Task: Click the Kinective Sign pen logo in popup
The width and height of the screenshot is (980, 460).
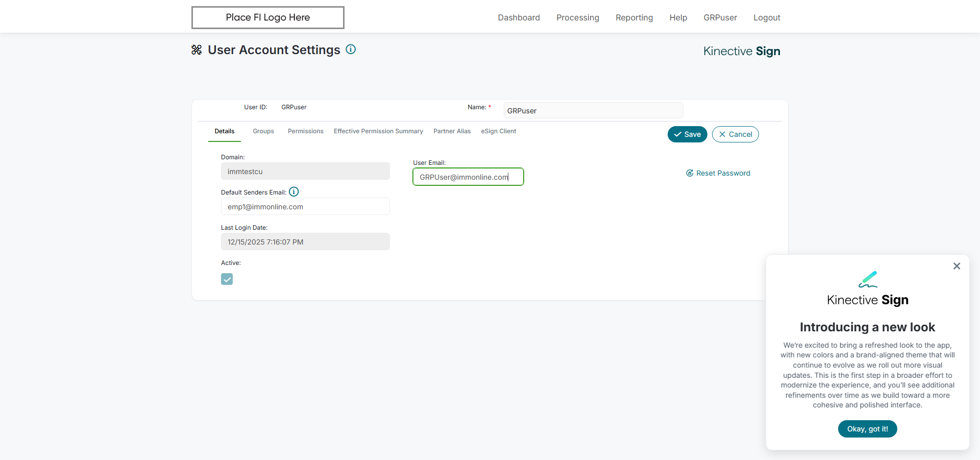Action: 868,279
